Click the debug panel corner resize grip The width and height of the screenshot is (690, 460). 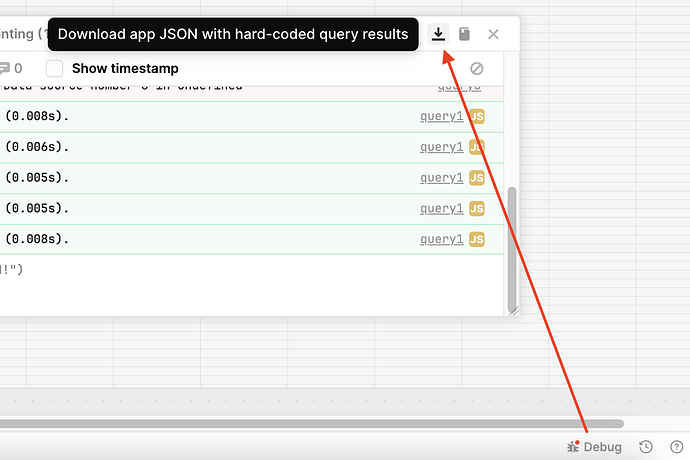click(x=514, y=310)
